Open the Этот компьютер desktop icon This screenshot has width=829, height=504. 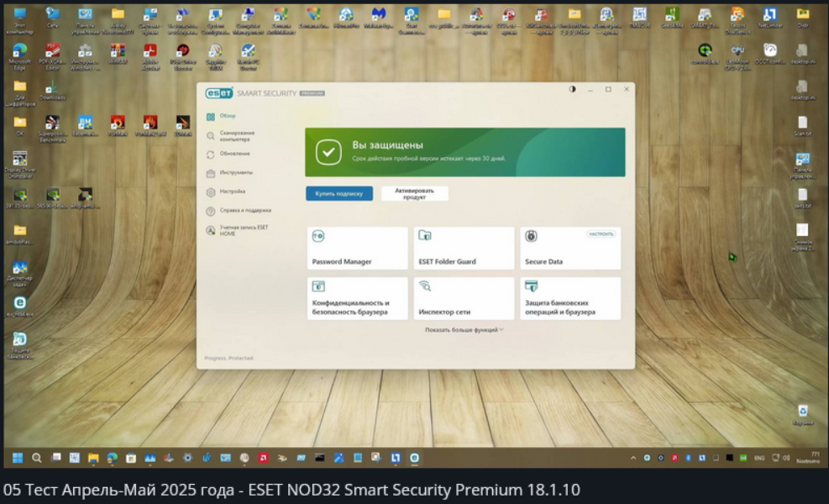click(19, 21)
